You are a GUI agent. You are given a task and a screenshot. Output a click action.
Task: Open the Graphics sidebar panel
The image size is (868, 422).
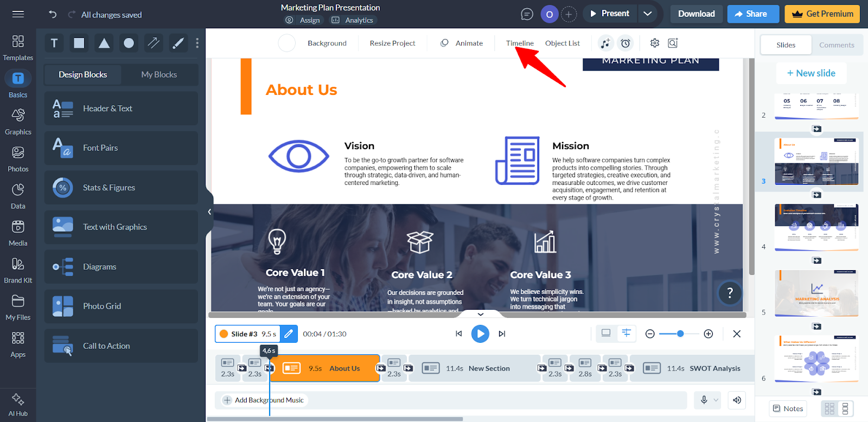click(x=18, y=122)
